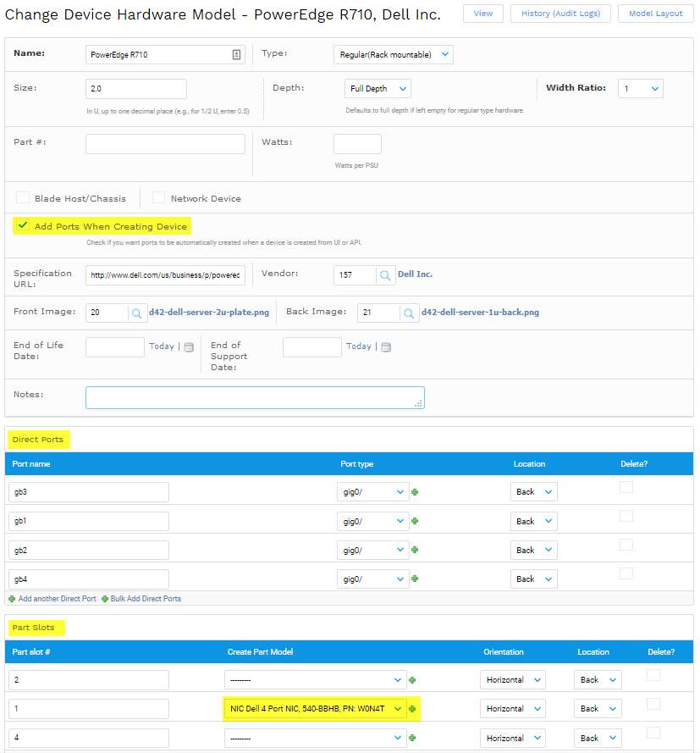700x753 pixels.
Task: Open History (Audit Logs)
Action: click(x=561, y=14)
